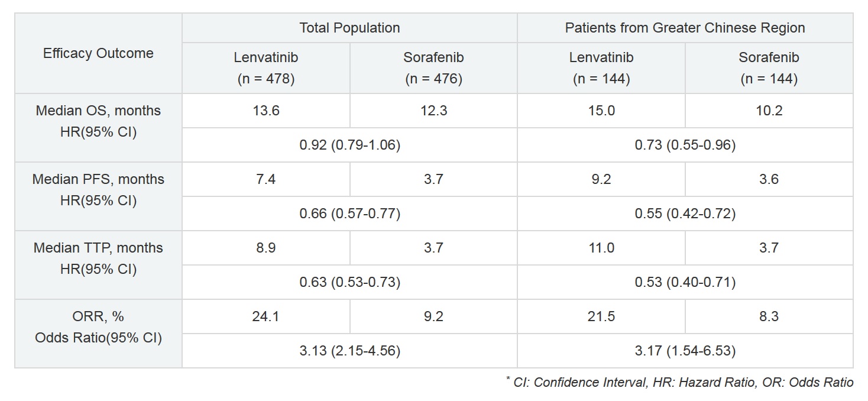Click the Patients from Greater Chinese Region header

tap(685, 28)
